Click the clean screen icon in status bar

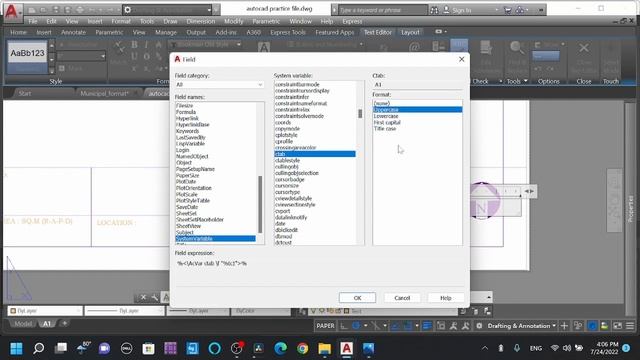[618, 326]
